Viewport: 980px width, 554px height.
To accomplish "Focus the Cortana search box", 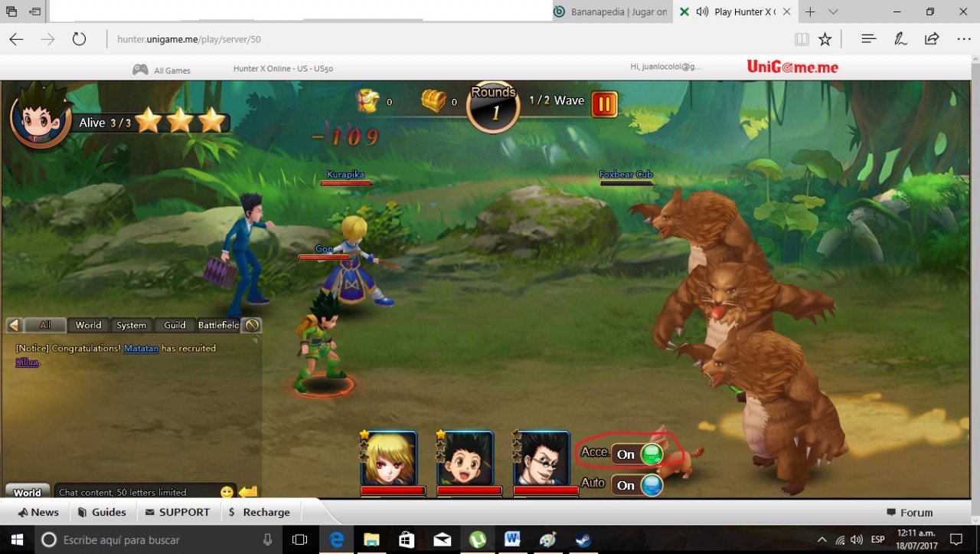I will [158, 539].
